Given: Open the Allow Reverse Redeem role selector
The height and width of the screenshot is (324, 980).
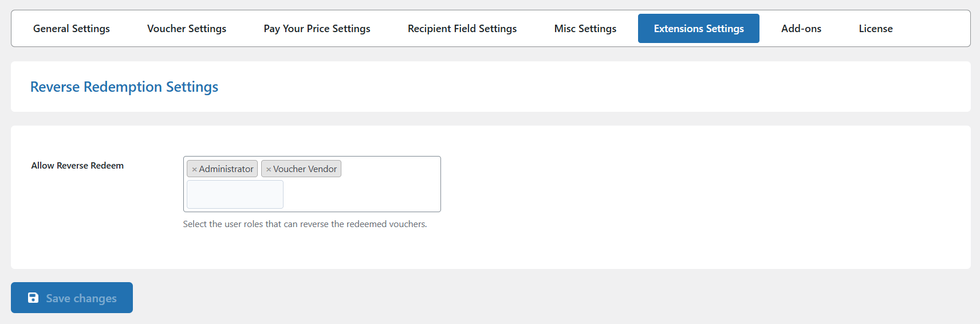Looking at the screenshot, I should click(x=312, y=184).
